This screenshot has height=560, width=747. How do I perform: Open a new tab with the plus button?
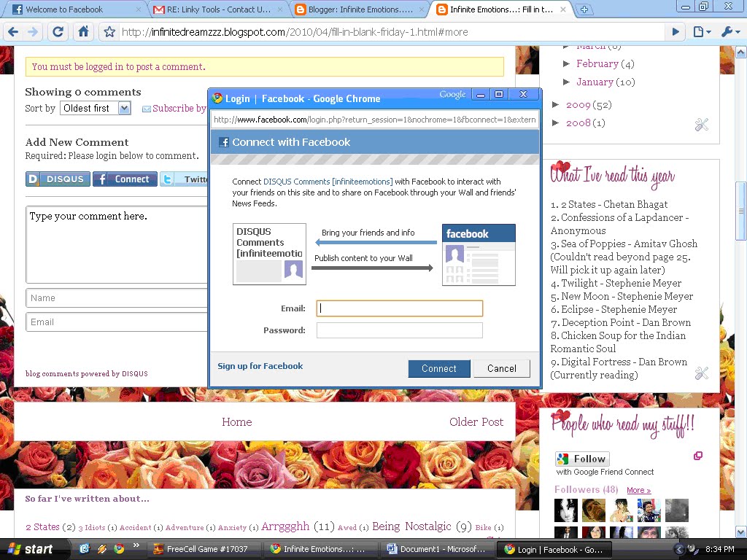tap(584, 9)
